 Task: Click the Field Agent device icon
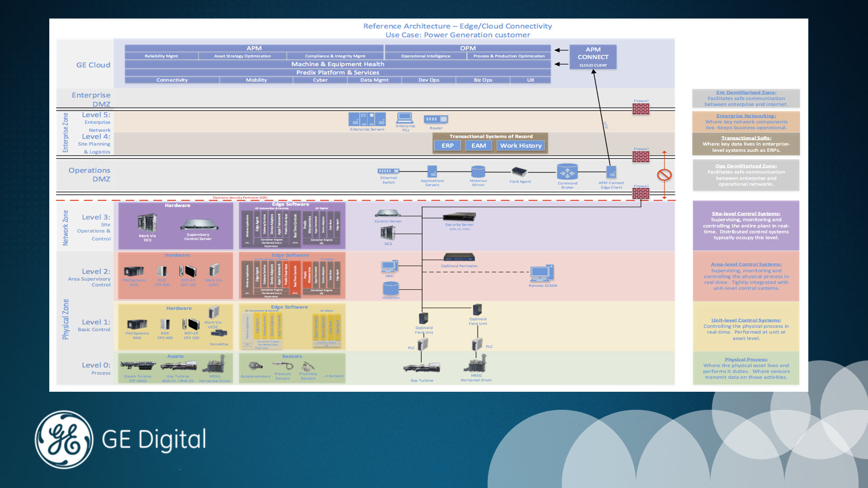pyautogui.click(x=519, y=172)
